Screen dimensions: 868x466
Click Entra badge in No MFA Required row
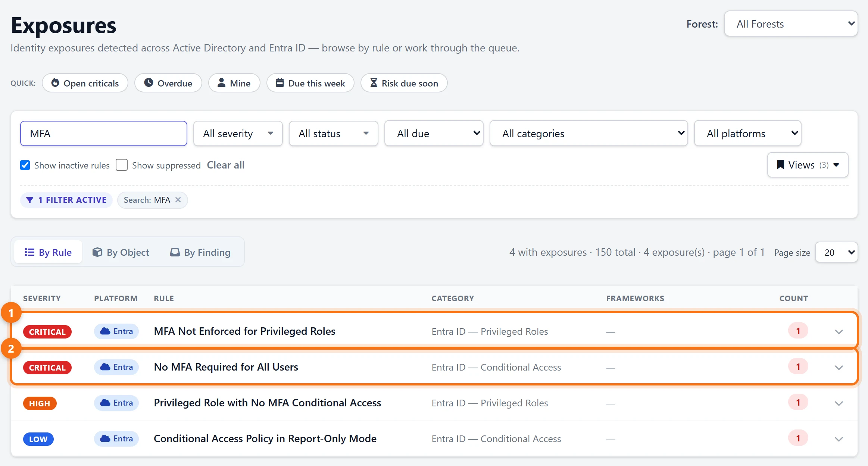tap(116, 367)
